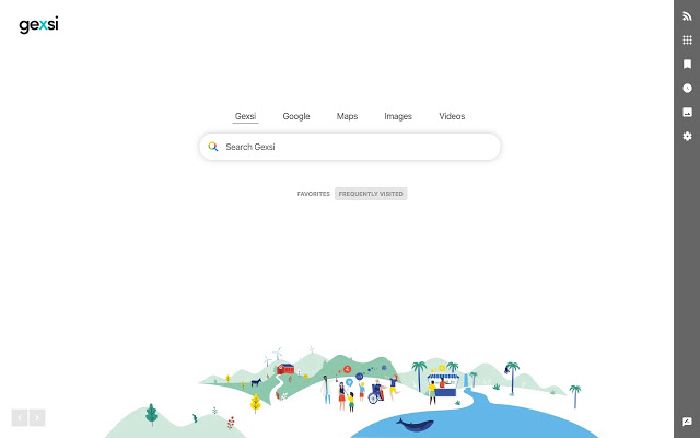Click the whale in the background illustration

(x=415, y=425)
